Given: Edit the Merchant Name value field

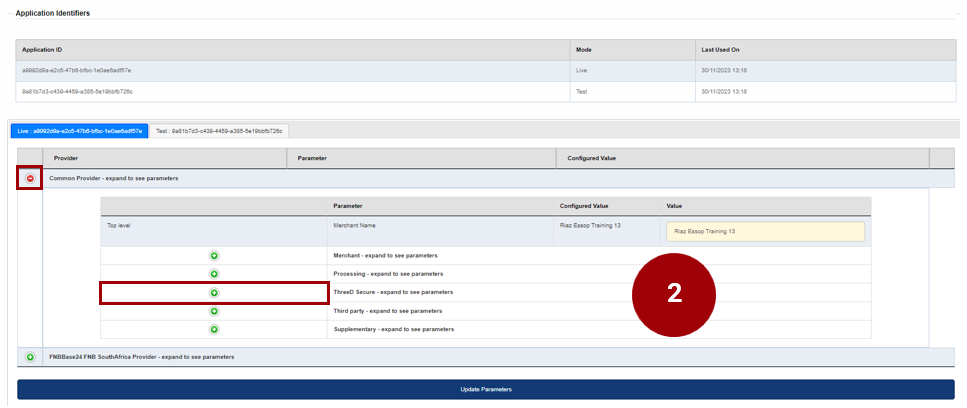Looking at the screenshot, I should point(765,232).
